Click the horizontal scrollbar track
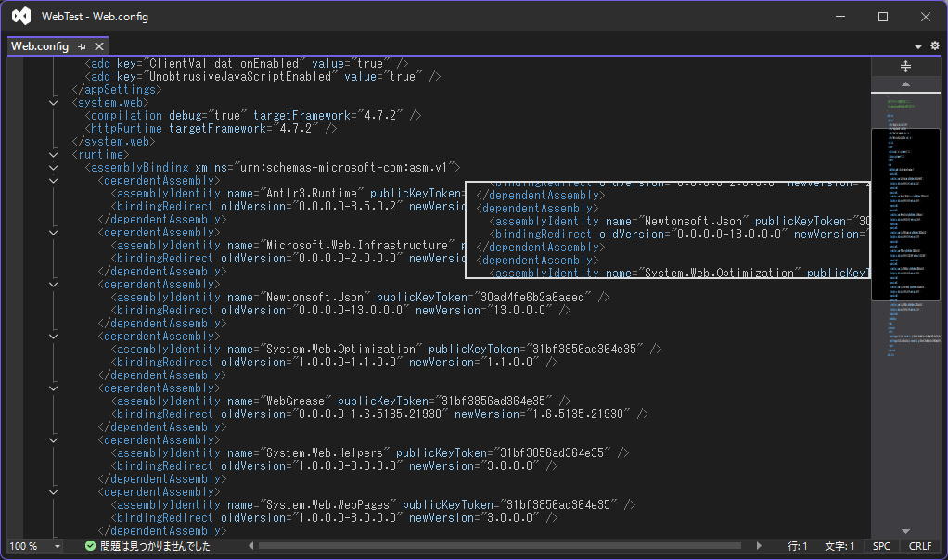 coord(500,546)
